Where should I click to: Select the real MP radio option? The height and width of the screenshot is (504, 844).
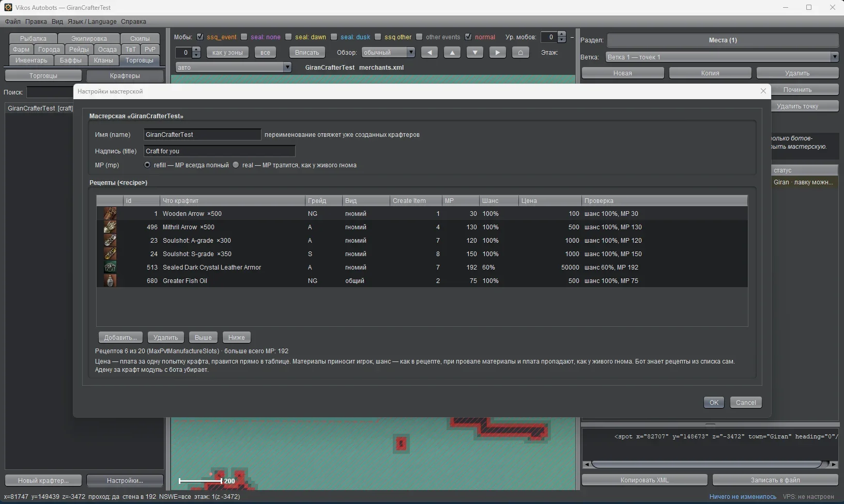click(236, 165)
